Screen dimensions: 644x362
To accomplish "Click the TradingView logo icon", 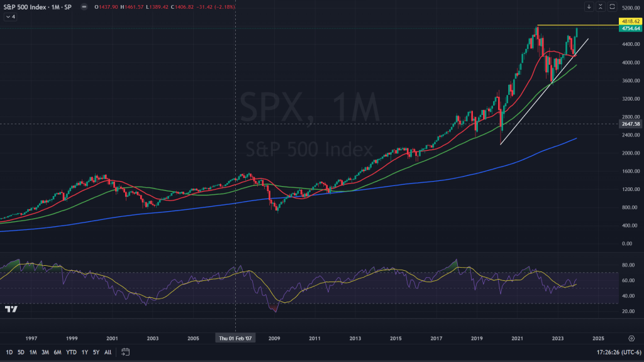I will click(x=11, y=309).
